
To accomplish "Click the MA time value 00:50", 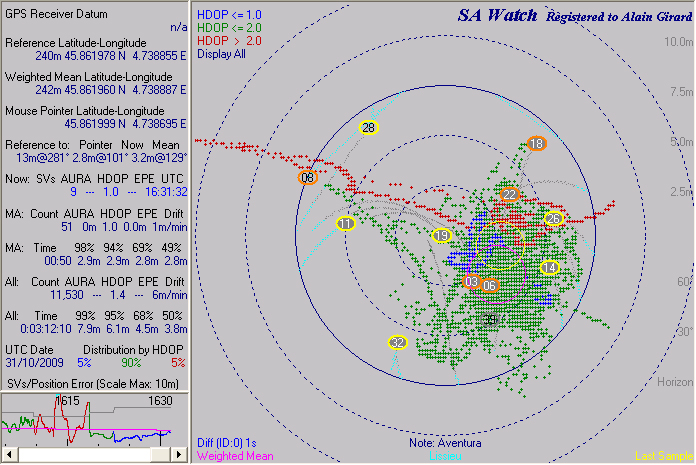I will click(x=58, y=261).
